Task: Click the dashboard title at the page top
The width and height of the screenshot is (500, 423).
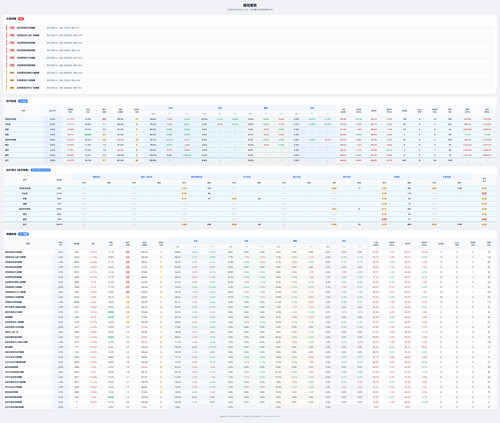Action: point(250,5)
